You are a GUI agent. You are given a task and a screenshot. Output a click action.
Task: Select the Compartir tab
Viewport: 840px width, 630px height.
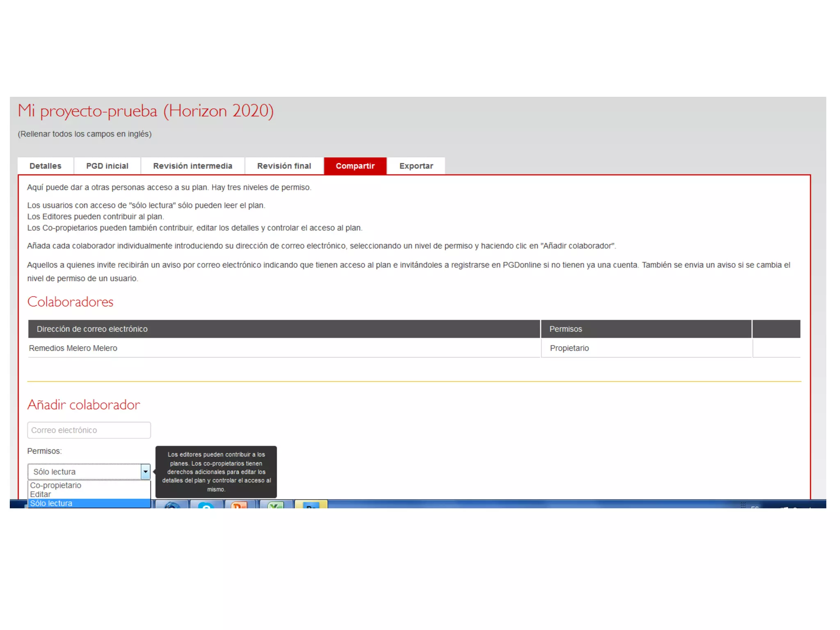pyautogui.click(x=355, y=166)
